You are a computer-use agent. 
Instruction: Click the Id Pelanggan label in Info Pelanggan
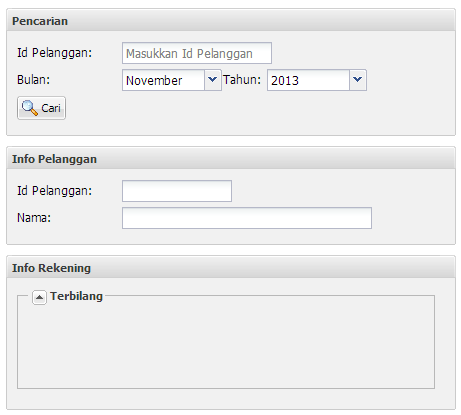pos(54,191)
